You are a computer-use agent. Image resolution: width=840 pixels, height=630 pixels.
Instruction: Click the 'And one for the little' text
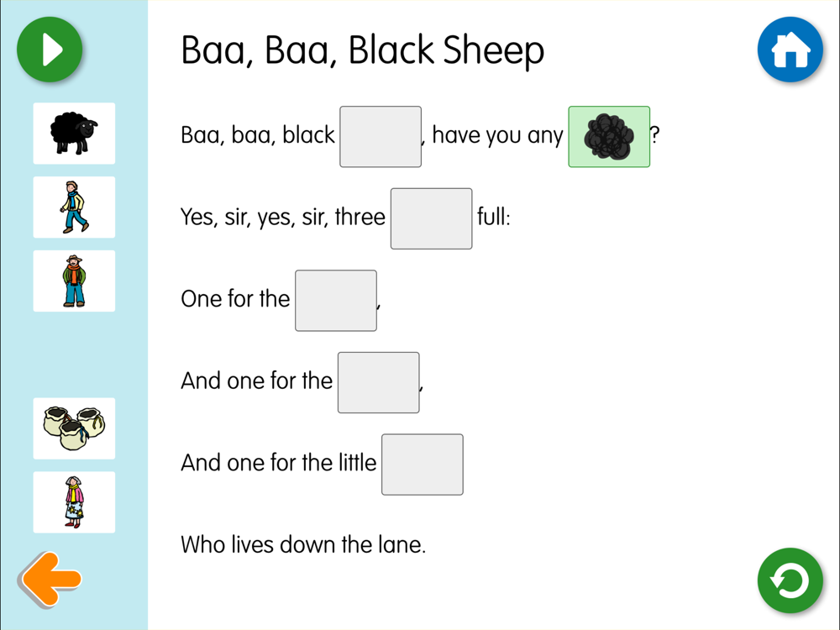tap(279, 463)
